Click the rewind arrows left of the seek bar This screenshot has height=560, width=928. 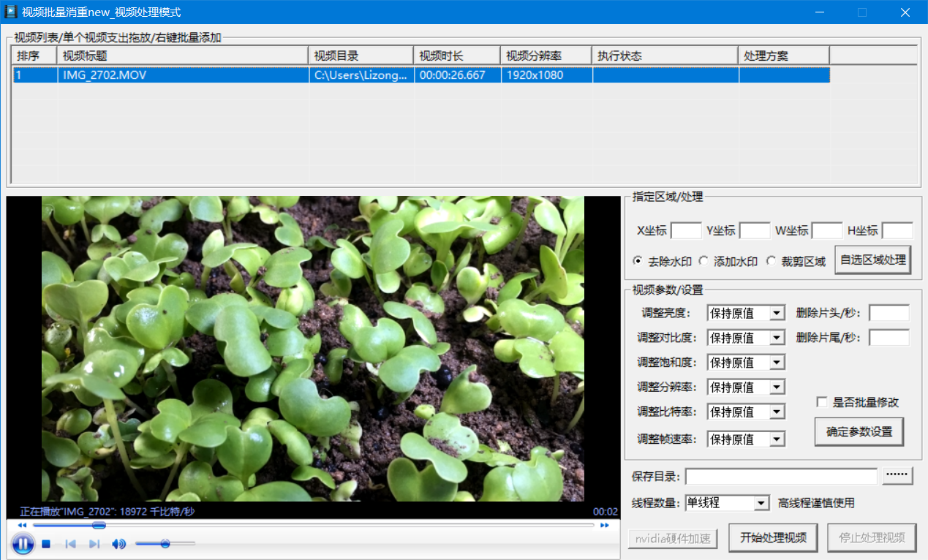[23, 525]
